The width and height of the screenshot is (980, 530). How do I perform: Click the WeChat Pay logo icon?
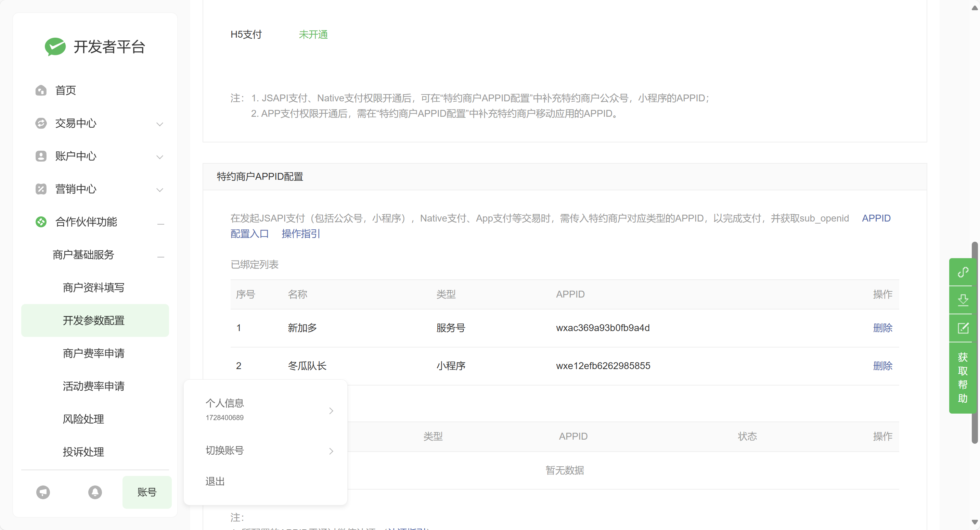[55, 47]
